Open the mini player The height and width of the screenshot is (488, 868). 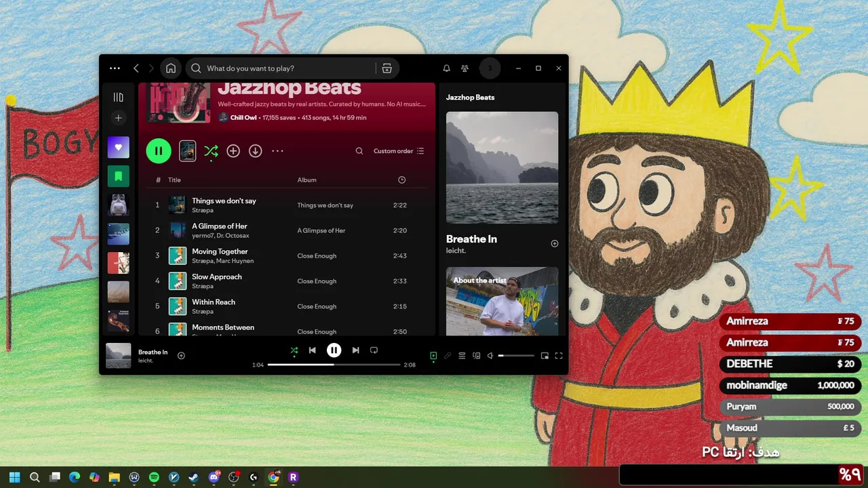click(x=545, y=355)
